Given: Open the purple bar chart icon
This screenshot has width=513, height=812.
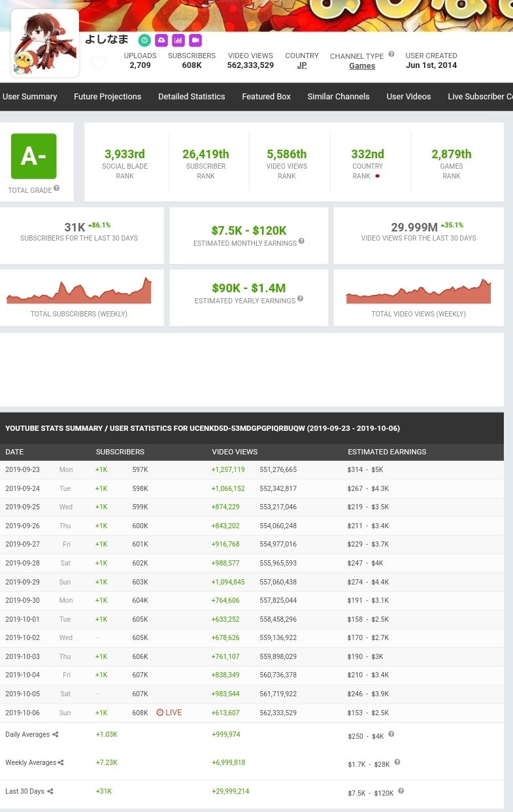Looking at the screenshot, I should coord(178,41).
